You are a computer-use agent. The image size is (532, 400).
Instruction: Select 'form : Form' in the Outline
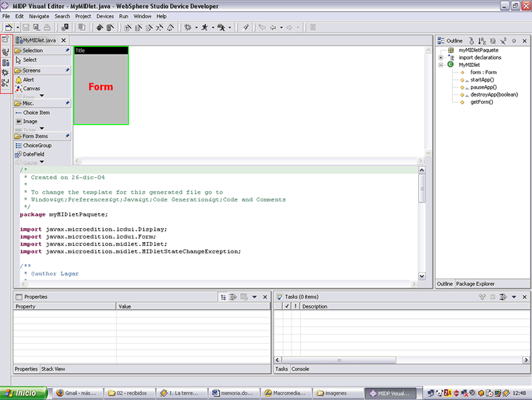coord(483,73)
